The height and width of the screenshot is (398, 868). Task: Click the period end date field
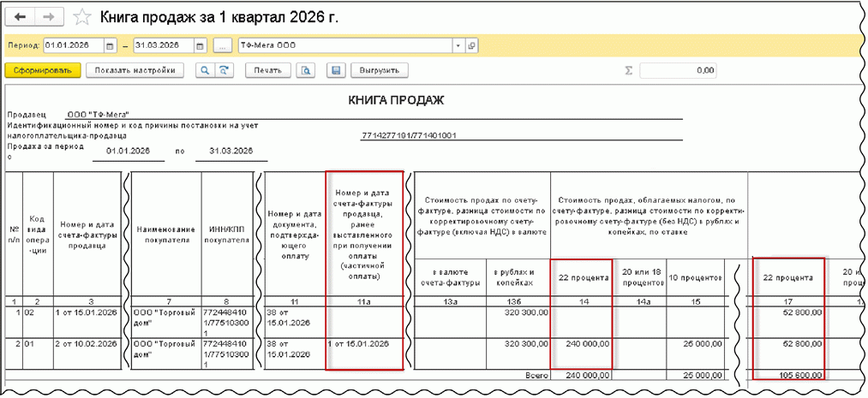(x=163, y=45)
